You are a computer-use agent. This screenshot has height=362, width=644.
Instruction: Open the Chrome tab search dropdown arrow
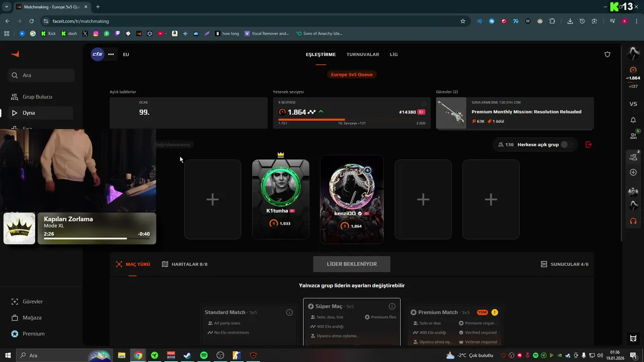[7, 7]
